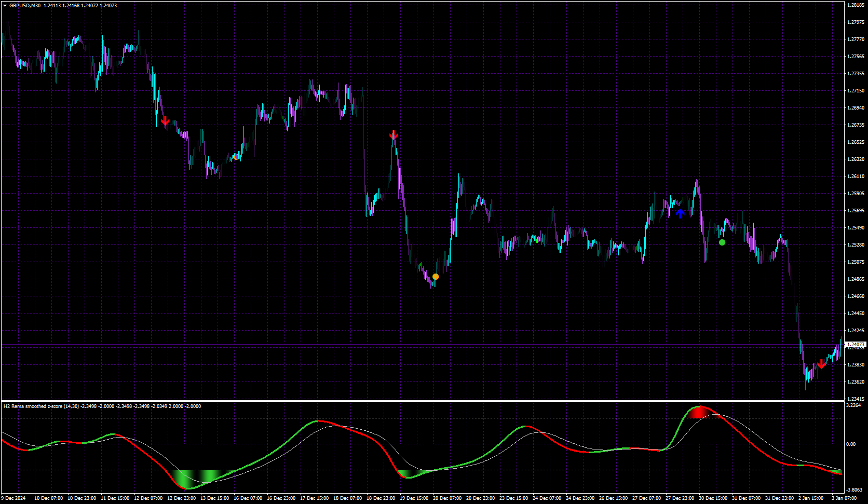The image size is (868, 504).
Task: Click the 1.25280 price label
Action: [856, 245]
